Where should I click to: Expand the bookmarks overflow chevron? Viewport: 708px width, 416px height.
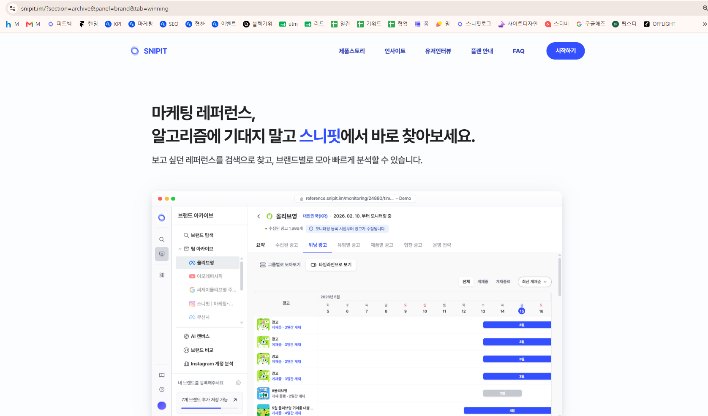(704, 24)
